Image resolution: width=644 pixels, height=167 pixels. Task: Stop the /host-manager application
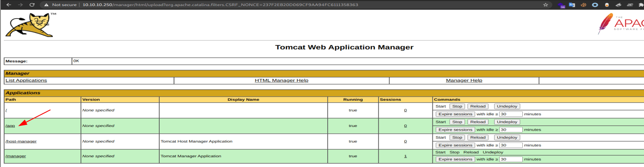click(x=457, y=137)
